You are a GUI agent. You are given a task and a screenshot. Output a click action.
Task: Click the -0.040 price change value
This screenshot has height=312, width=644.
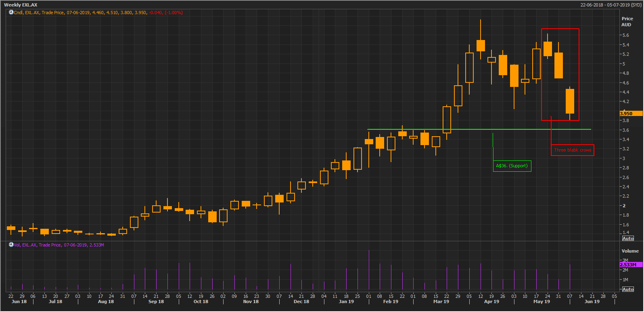[x=156, y=13]
